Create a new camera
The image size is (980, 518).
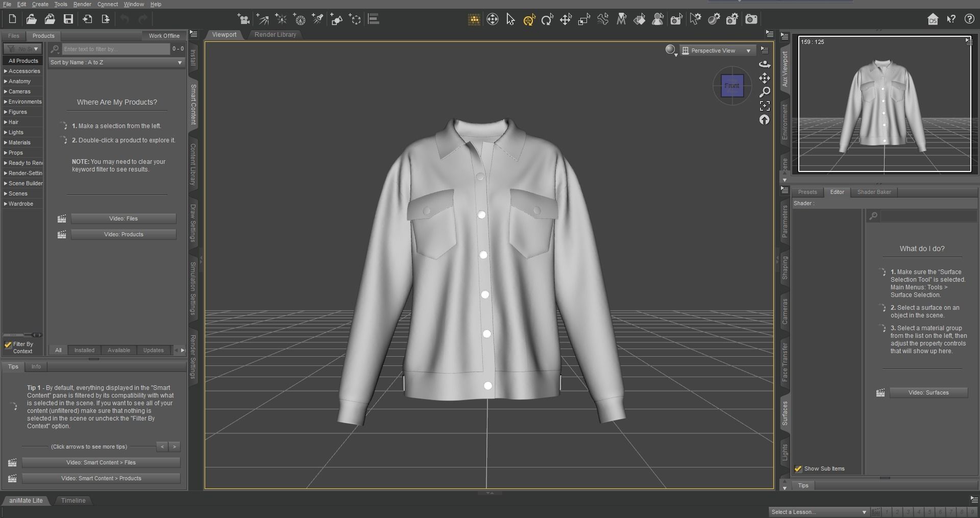244,19
